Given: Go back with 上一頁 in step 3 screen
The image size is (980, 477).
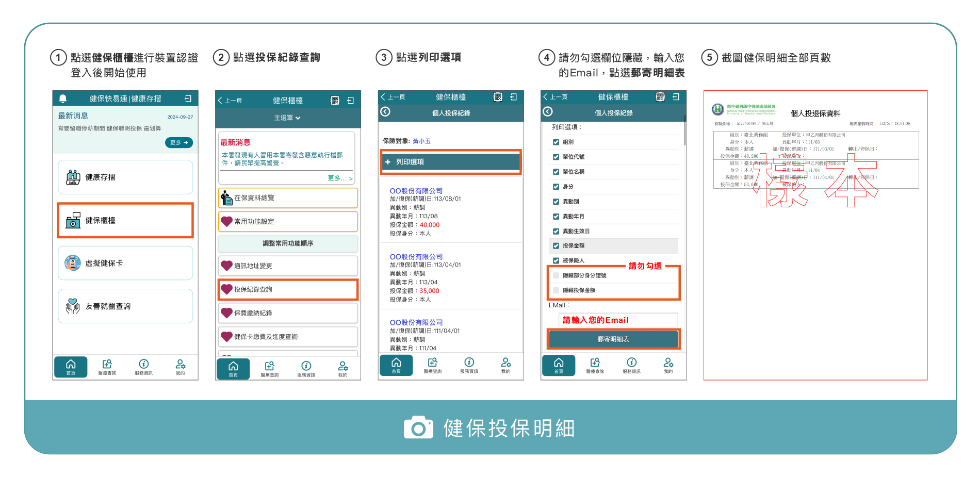Looking at the screenshot, I should point(393,97).
